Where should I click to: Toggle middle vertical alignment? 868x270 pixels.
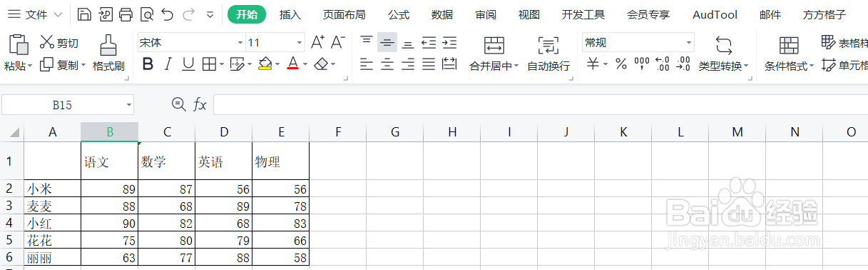click(x=387, y=43)
